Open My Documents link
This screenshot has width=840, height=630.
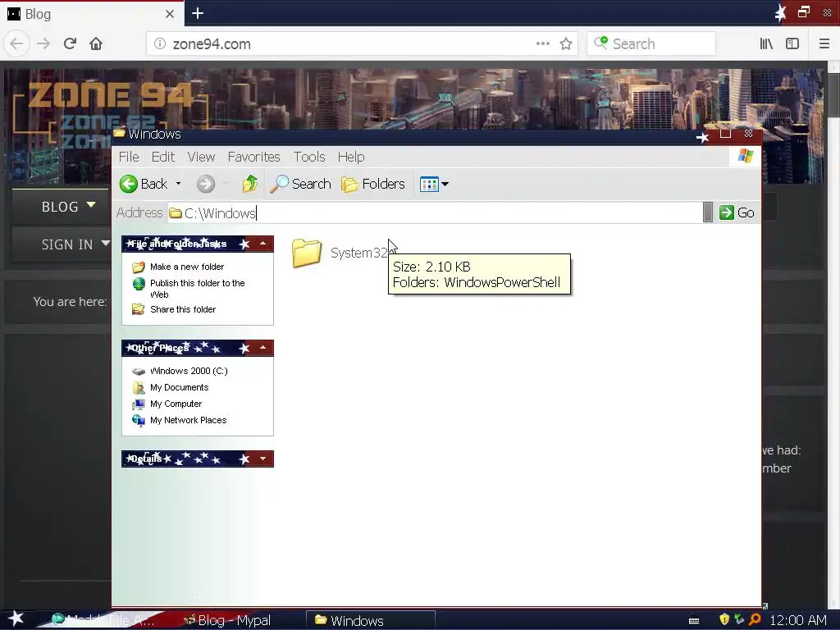[179, 387]
